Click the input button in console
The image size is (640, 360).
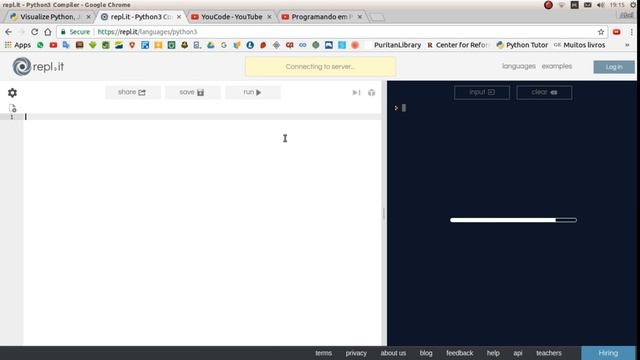click(x=482, y=92)
